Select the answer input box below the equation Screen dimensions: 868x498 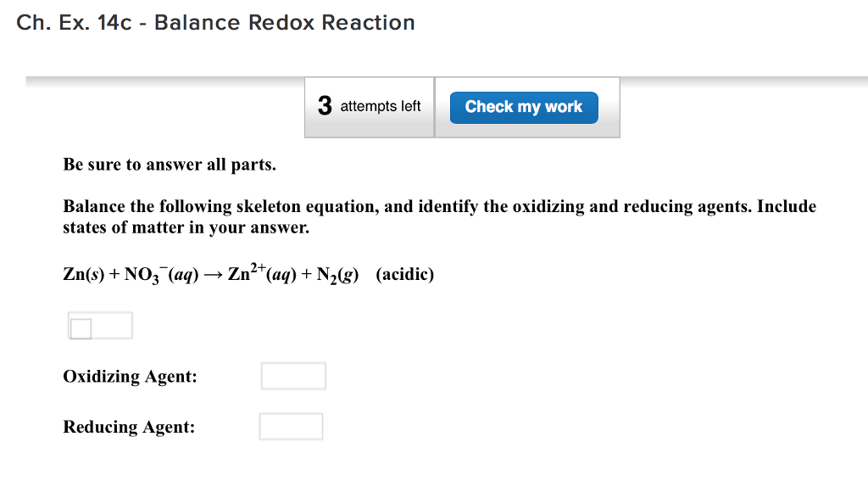[x=113, y=325]
